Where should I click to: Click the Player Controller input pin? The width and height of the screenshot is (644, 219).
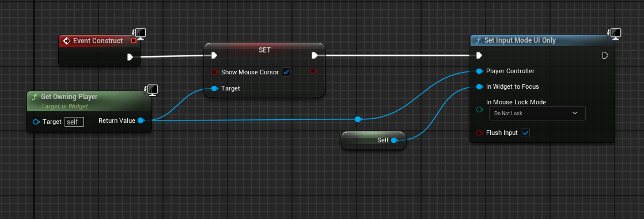(x=479, y=71)
